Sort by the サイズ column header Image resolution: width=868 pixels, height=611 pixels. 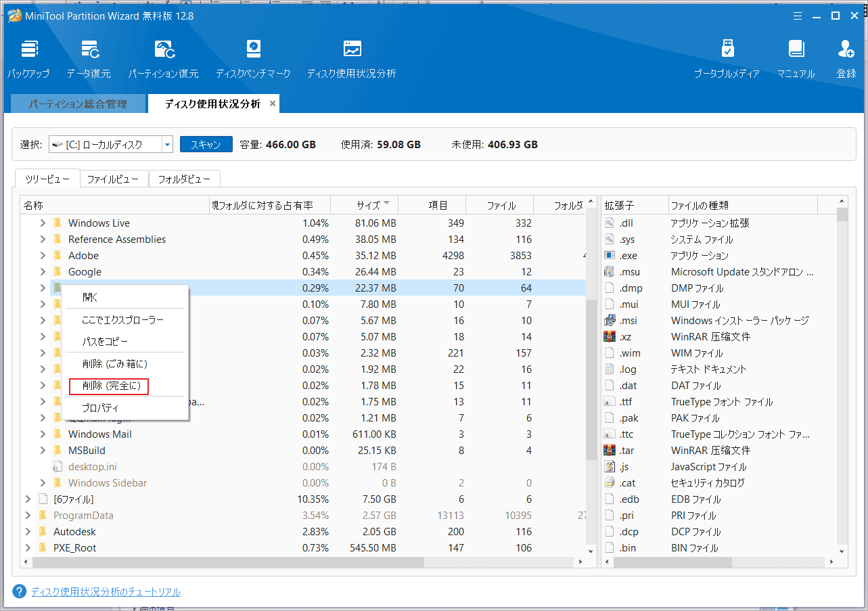pos(365,205)
